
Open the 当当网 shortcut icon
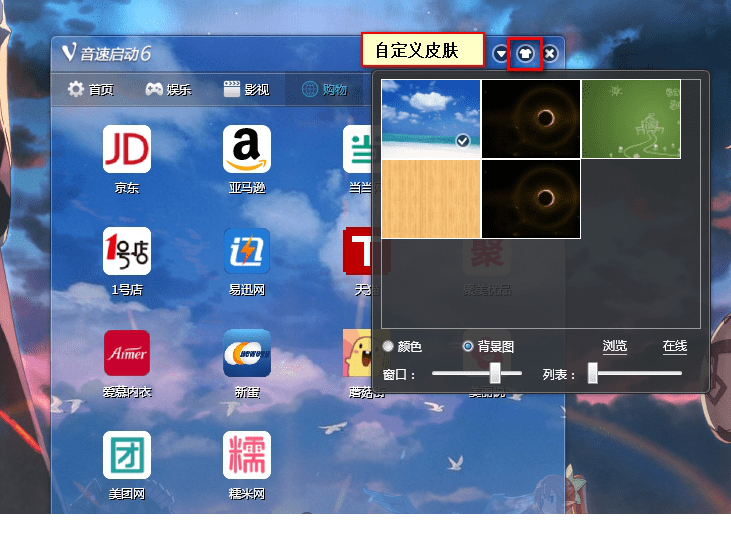358,149
